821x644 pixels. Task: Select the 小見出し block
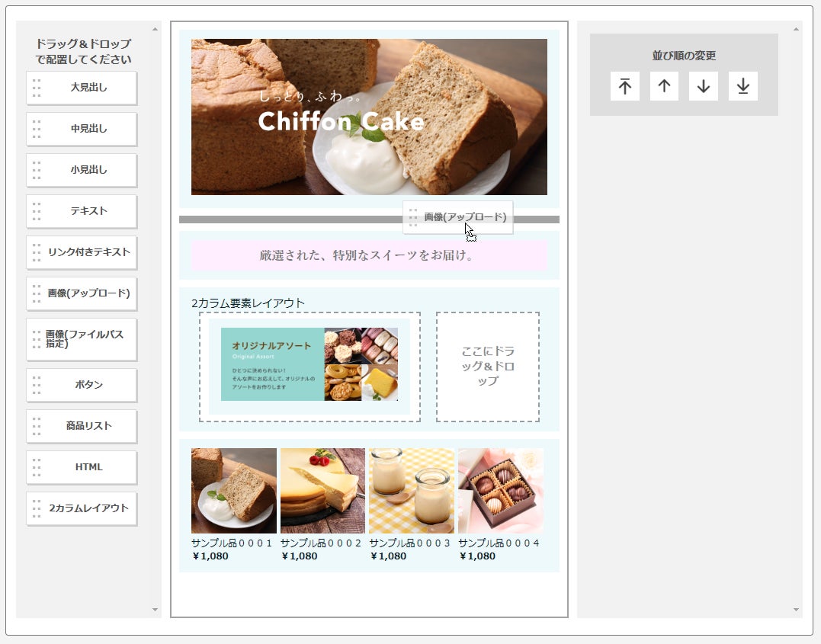82,170
